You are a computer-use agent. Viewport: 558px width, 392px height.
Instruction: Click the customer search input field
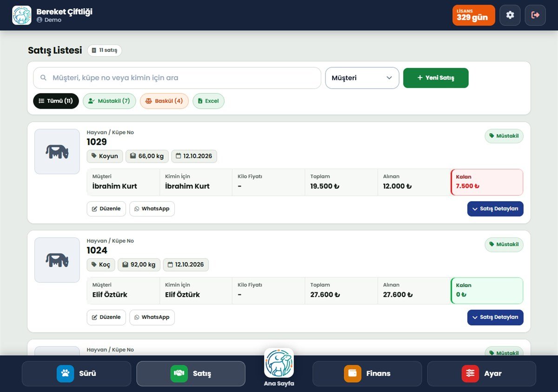[177, 78]
